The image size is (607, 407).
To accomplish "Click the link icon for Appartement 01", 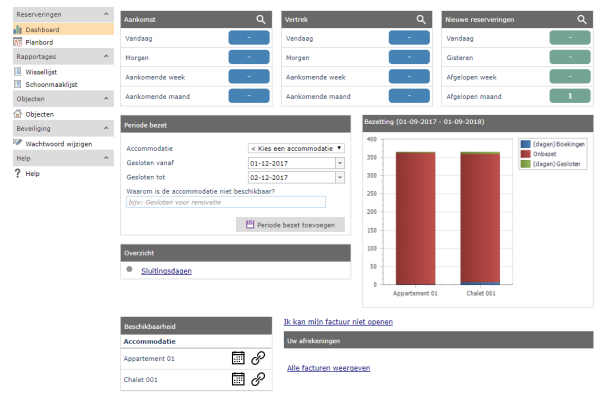I will point(258,358).
